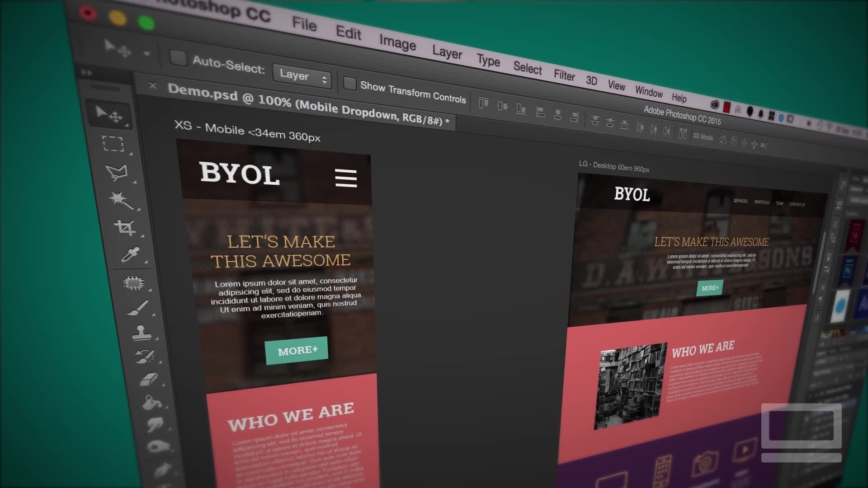Image resolution: width=868 pixels, height=488 pixels.
Task: Click the hamburger menu in mobile artboard
Action: tap(346, 178)
